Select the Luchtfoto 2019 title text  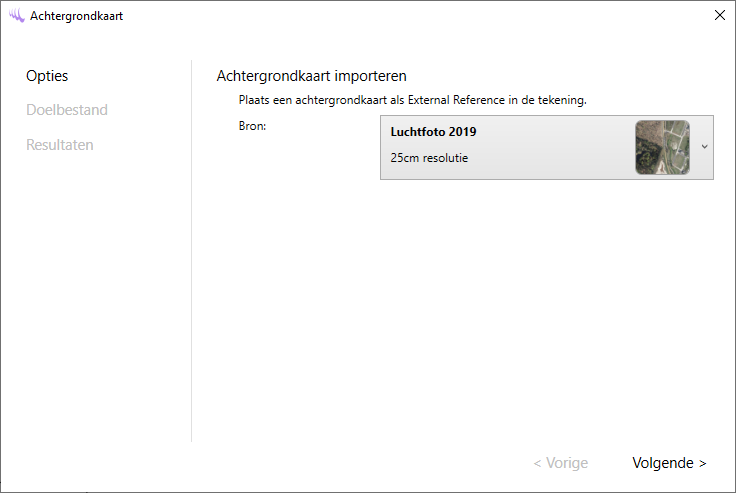(434, 132)
